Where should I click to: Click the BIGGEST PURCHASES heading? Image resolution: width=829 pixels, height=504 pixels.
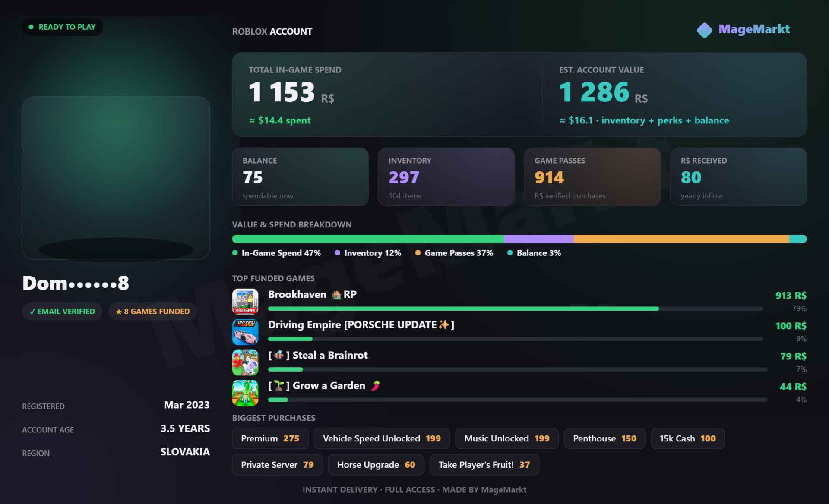coord(274,418)
